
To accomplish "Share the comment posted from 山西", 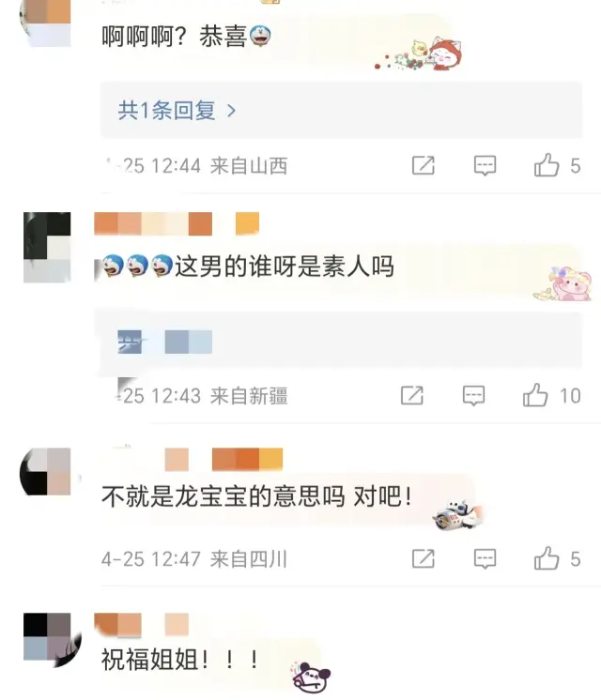I will click(424, 166).
